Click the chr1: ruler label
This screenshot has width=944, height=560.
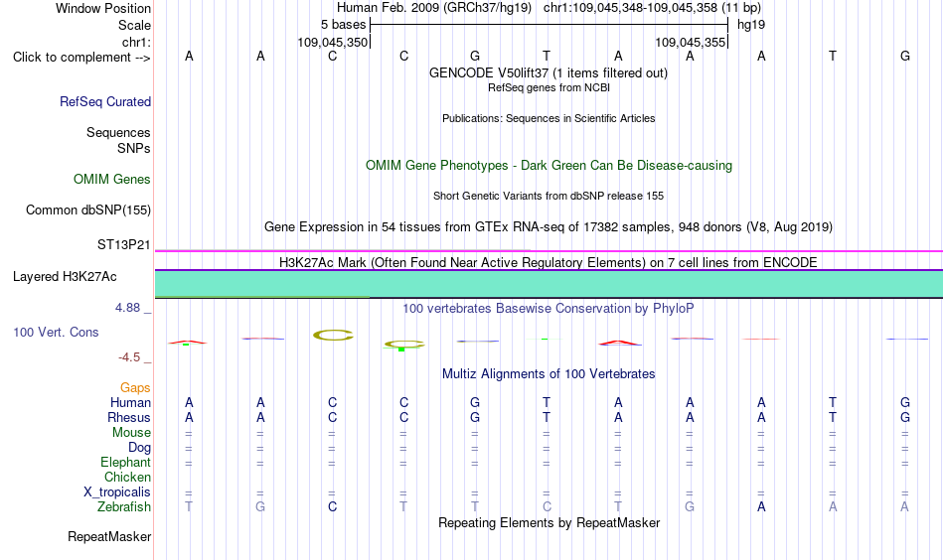click(136, 42)
